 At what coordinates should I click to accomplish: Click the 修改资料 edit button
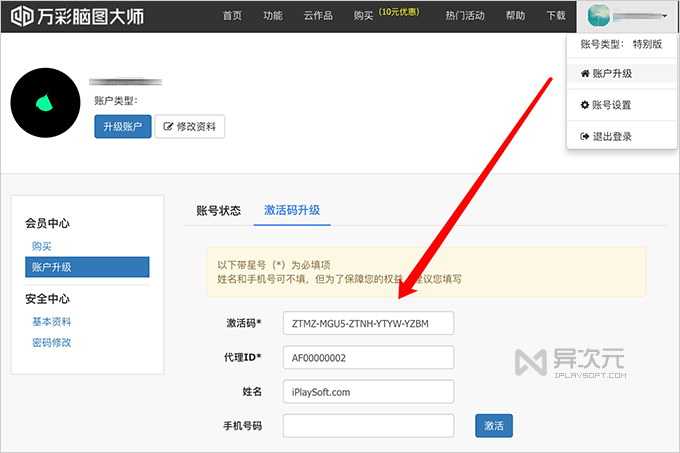click(x=190, y=126)
